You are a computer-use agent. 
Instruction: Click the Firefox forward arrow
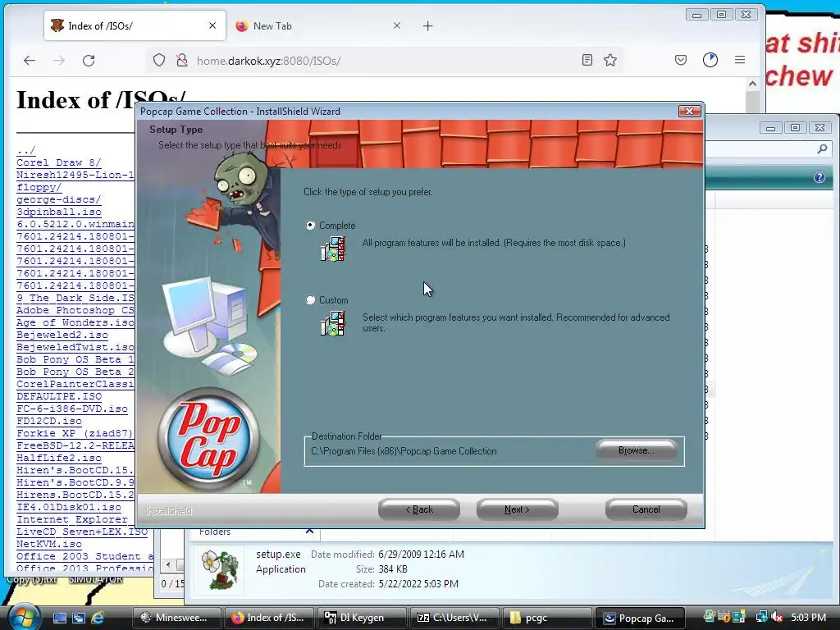coord(59,61)
